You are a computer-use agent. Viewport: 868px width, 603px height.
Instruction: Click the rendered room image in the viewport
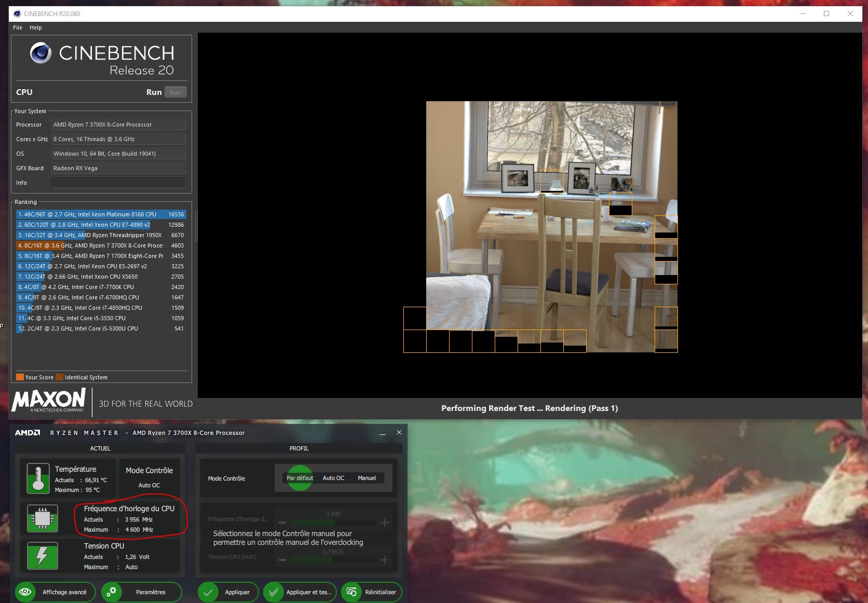coord(551,226)
